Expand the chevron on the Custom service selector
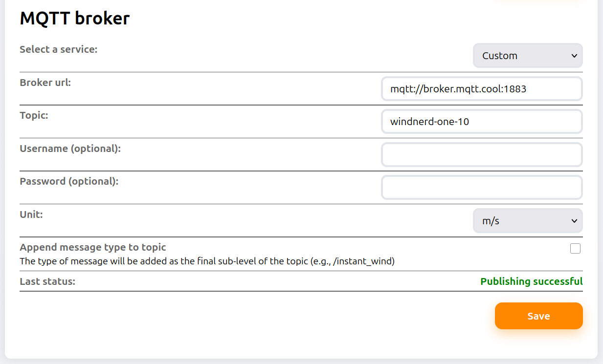The image size is (603, 364). (x=575, y=56)
